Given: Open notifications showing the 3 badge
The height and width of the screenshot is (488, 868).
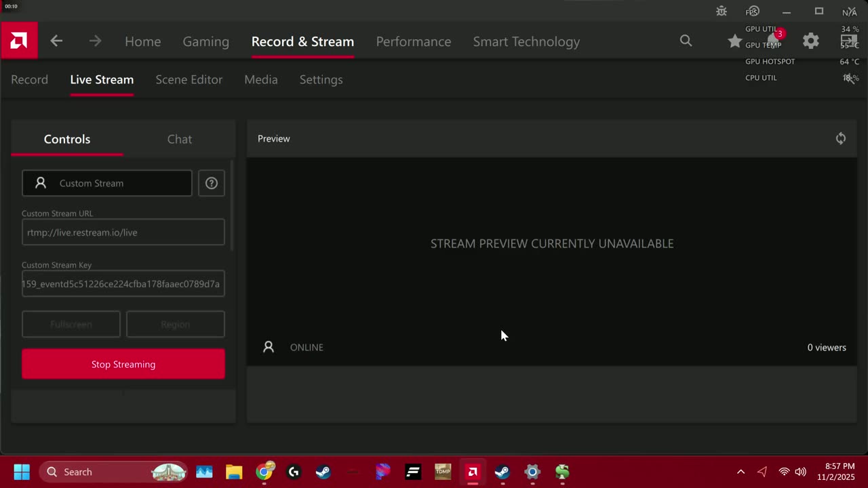Looking at the screenshot, I should point(774,40).
